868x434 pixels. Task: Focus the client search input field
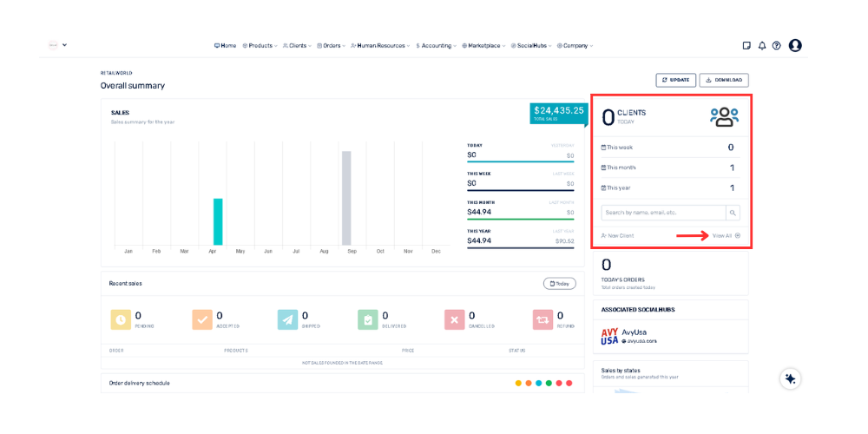(663, 213)
